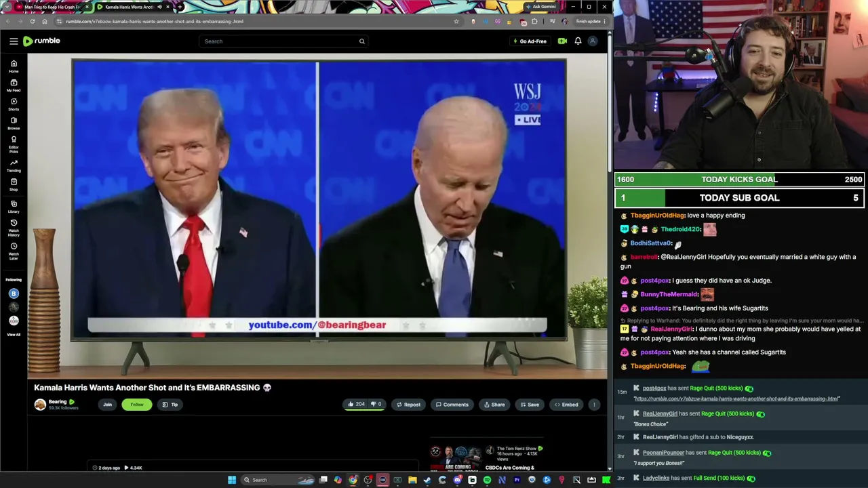Open the rumble.com link in the kick feed
Image resolution: width=868 pixels, height=488 pixels.
click(736, 399)
